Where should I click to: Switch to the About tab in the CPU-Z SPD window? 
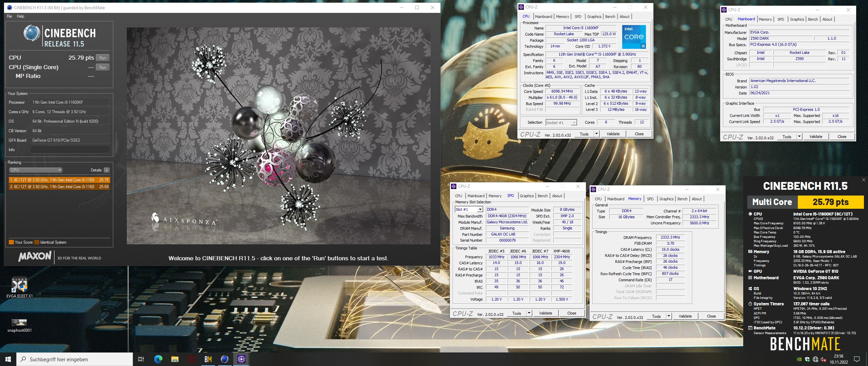pyautogui.click(x=557, y=196)
